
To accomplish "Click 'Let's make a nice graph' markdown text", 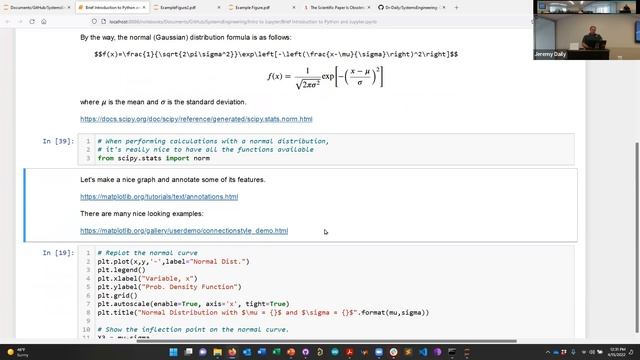I will pyautogui.click(x=173, y=180).
